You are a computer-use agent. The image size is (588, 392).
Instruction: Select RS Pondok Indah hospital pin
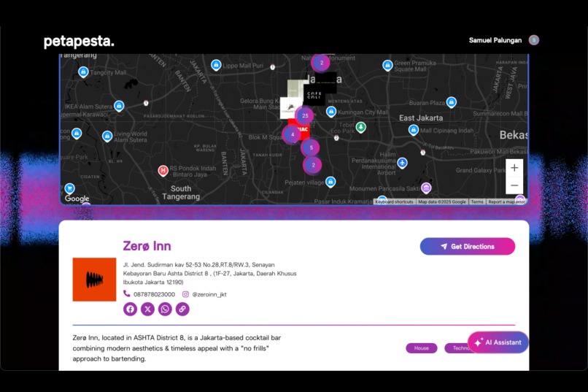(163, 171)
